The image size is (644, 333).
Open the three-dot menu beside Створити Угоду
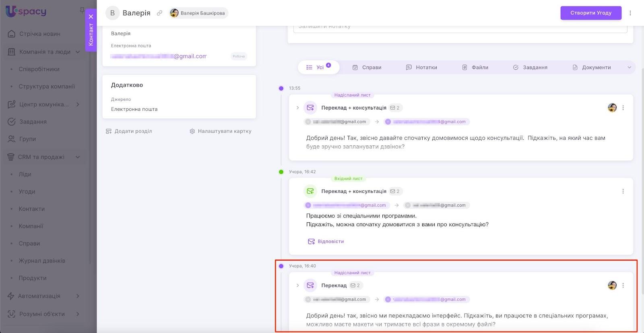tap(630, 13)
